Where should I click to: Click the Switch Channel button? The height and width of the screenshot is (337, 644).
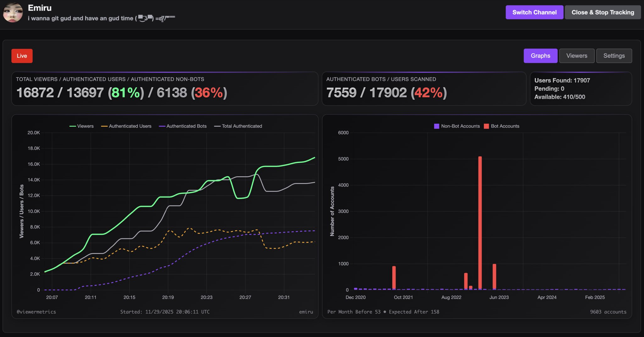click(x=534, y=12)
